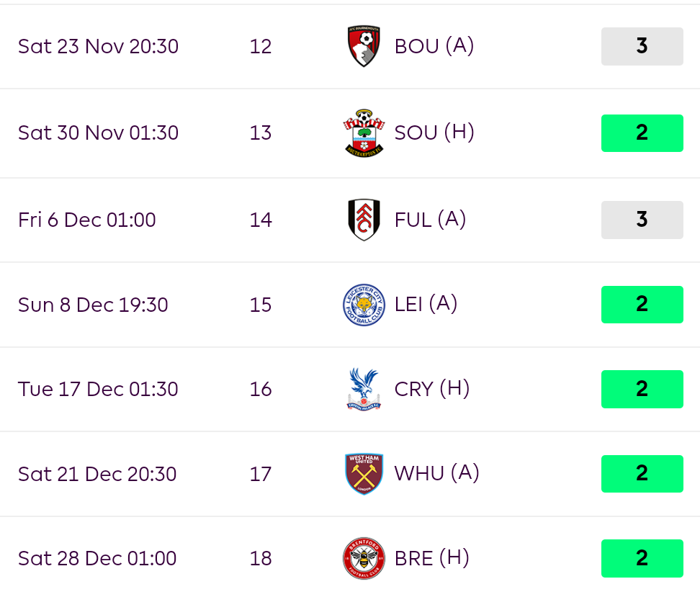This screenshot has width=700, height=597.
Task: Click the Tue 17 Dec 01:30 date
Action: tap(98, 389)
